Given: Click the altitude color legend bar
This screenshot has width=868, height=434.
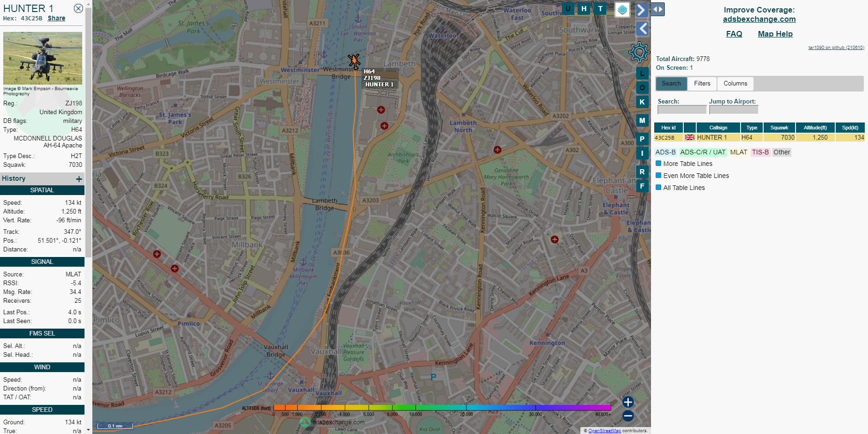Looking at the screenshot, I should pos(442,408).
